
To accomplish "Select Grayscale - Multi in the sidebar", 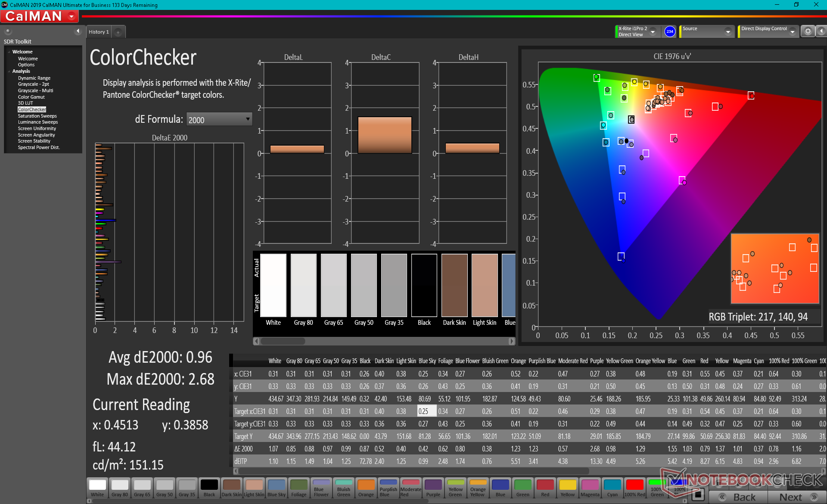I will 35,90.
